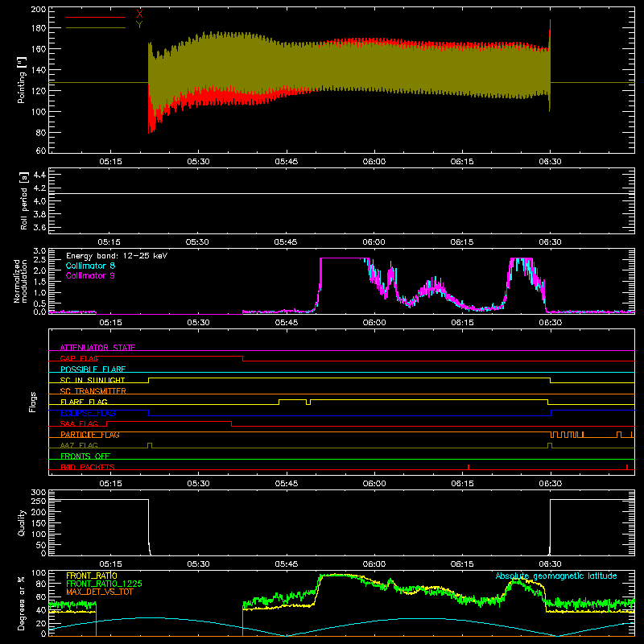
Task: Select the MAX_DET_VS_TOT legend entry
Action: pyautogui.click(x=100, y=592)
